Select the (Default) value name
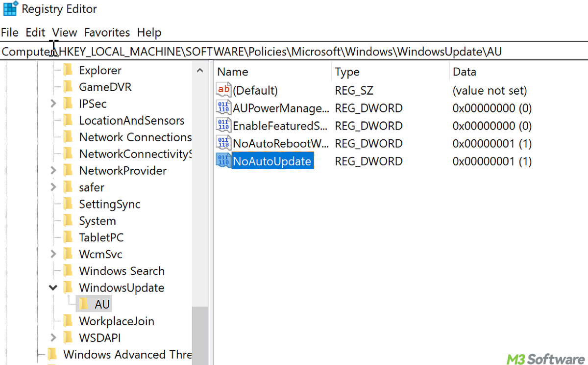The image size is (588, 365). pyautogui.click(x=255, y=90)
